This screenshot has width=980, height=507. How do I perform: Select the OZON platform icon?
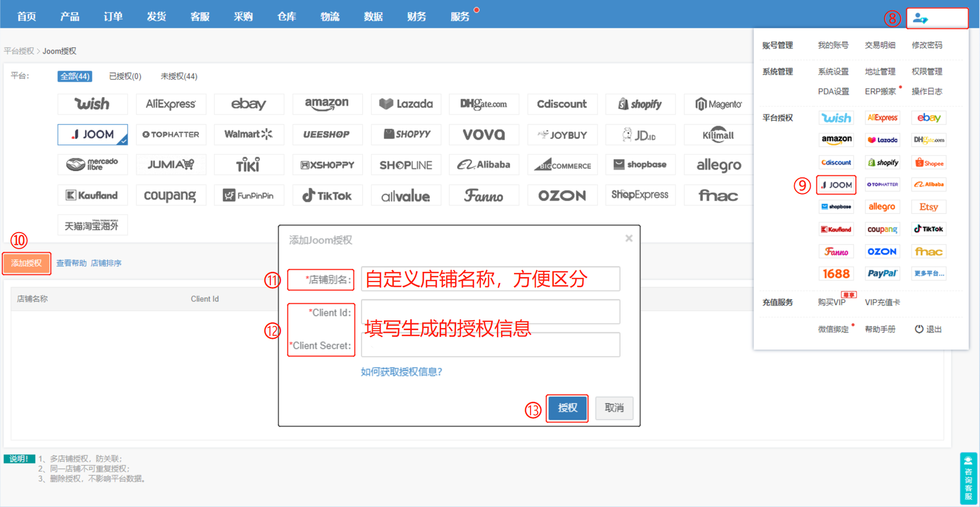tap(562, 195)
